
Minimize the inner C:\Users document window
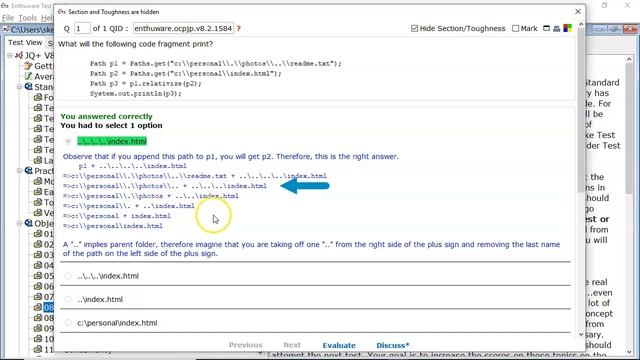point(599,29)
